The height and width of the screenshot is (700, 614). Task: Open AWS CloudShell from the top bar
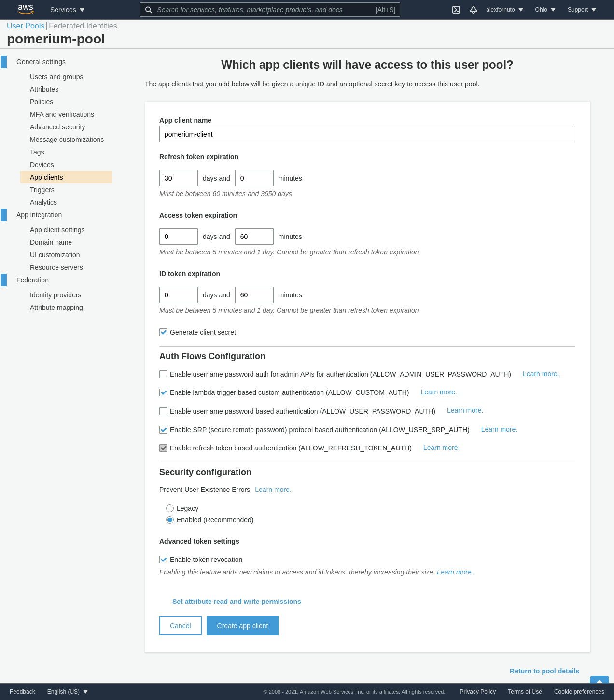[x=456, y=10]
